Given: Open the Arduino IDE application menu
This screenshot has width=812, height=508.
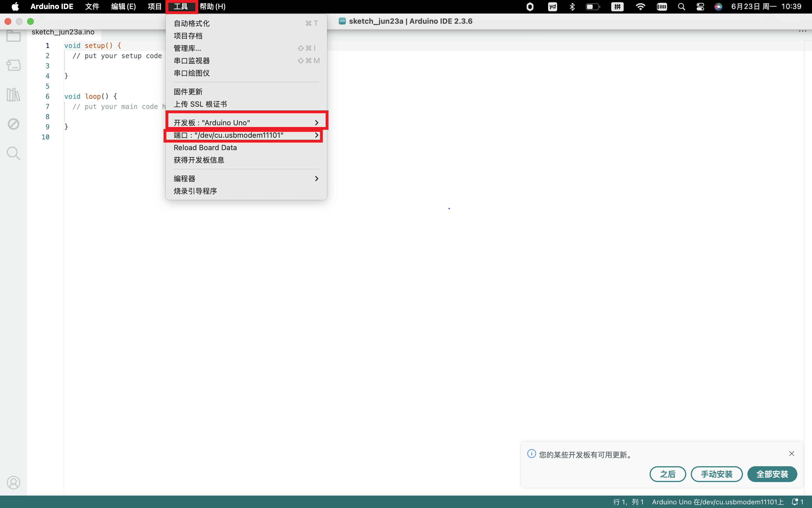Looking at the screenshot, I should coord(52,6).
